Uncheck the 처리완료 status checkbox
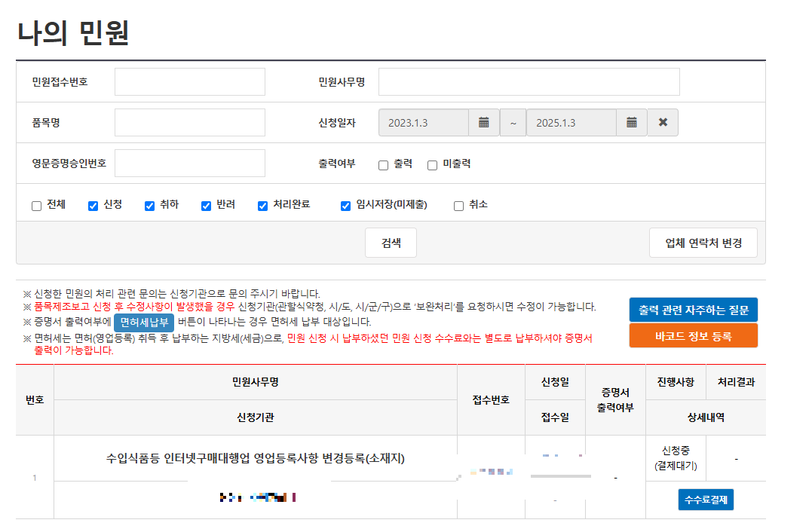The height and width of the screenshot is (529, 812). (262, 206)
